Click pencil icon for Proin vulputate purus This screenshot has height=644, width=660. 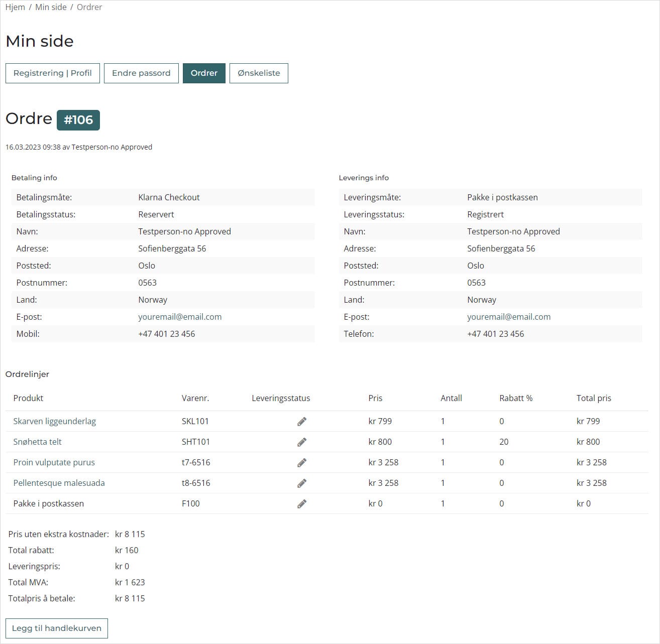tap(301, 463)
